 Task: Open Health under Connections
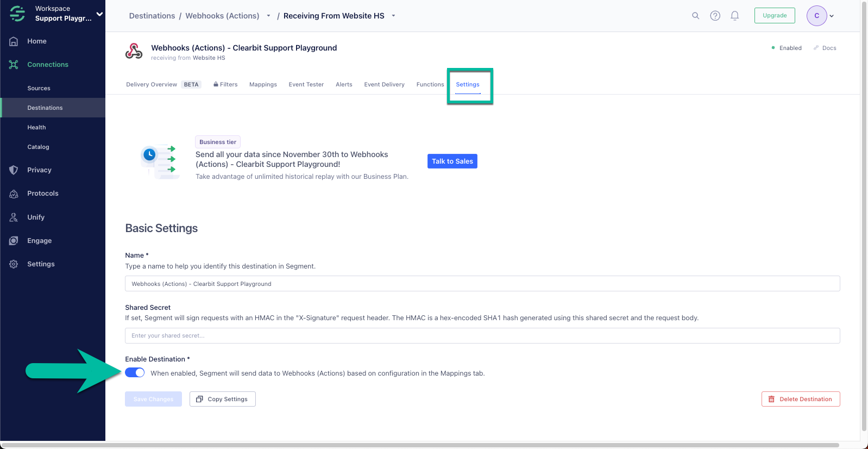click(x=36, y=127)
